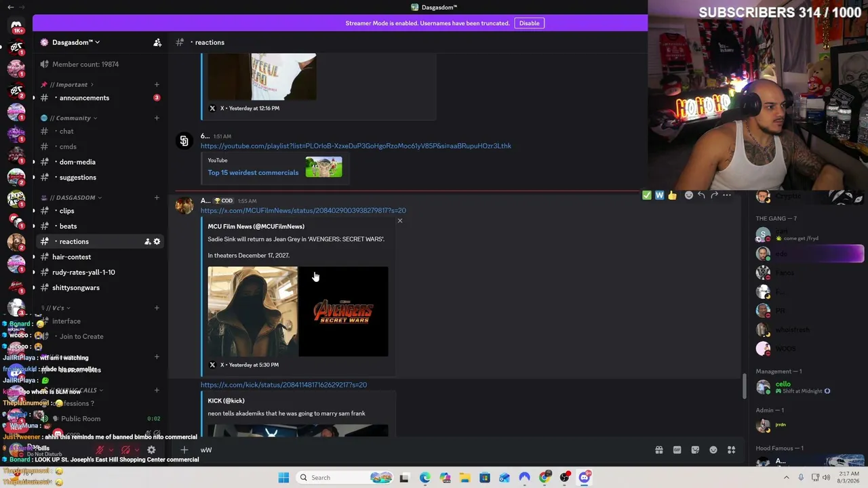The image size is (868, 488).
Task: Open the Windows Start menu
Action: (283, 478)
